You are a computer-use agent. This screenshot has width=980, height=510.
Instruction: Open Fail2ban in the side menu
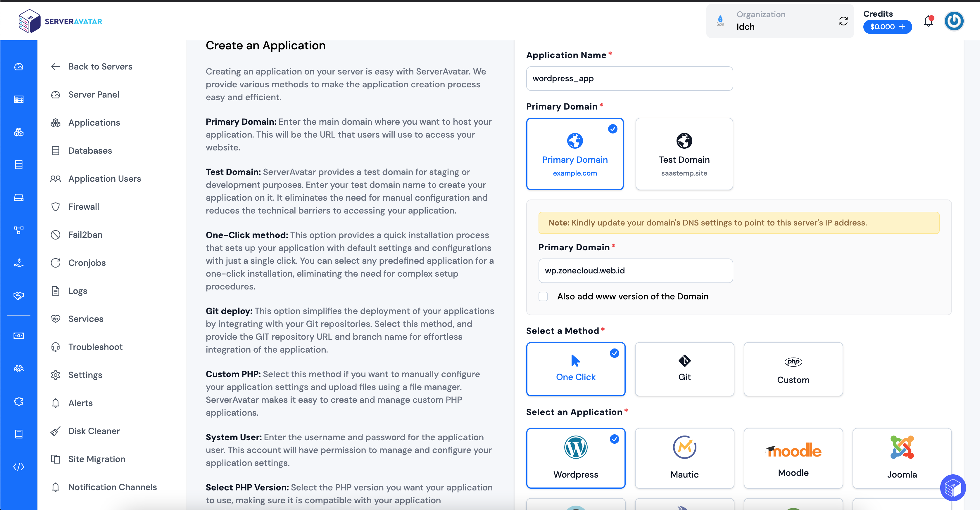pos(77,235)
